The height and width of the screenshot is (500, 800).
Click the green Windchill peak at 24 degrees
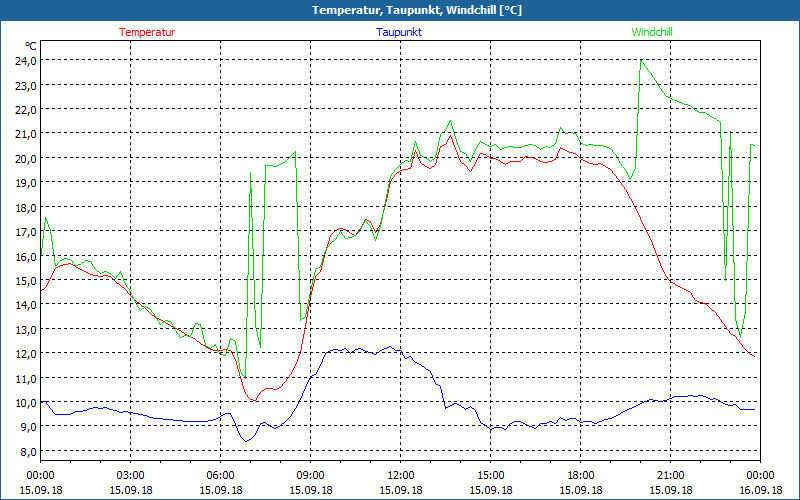coord(641,60)
